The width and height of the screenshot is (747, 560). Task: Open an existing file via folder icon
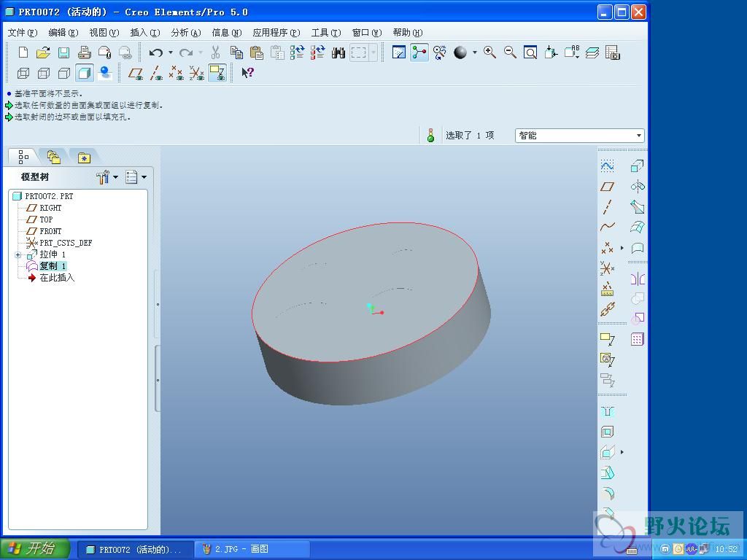tap(43, 52)
